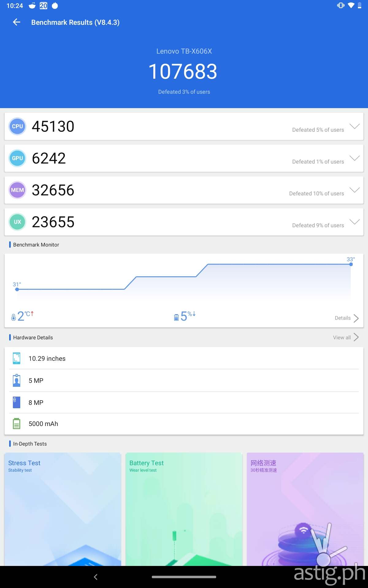Tap the GPU score badge icon
368x588 pixels.
coord(17,158)
